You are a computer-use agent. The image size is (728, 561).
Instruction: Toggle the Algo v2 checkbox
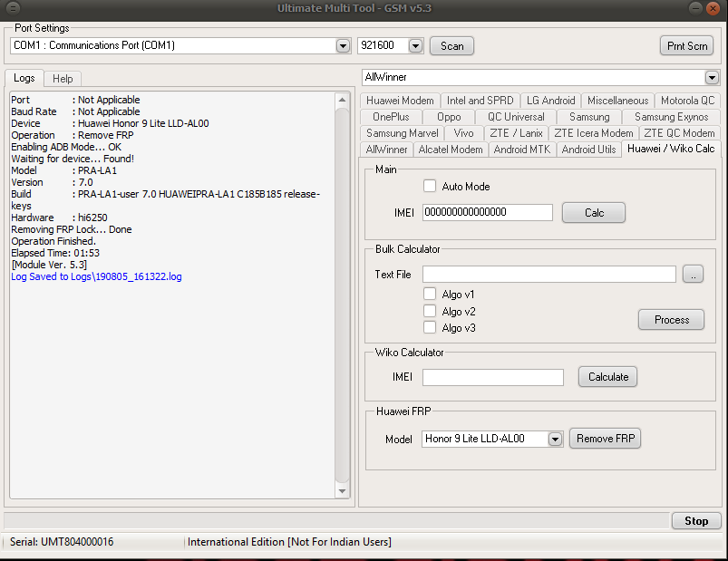430,311
